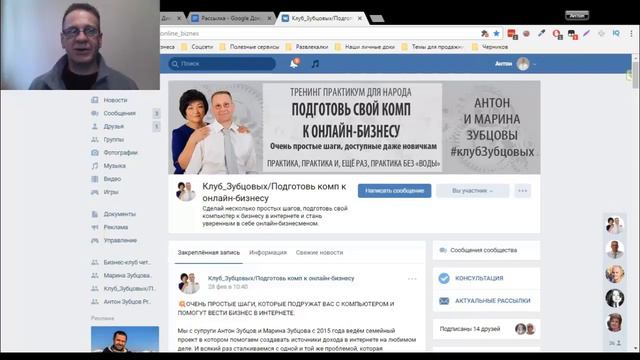Click the post author name Клуб_Зубцовых link
The image size is (640, 360).
tap(281, 278)
